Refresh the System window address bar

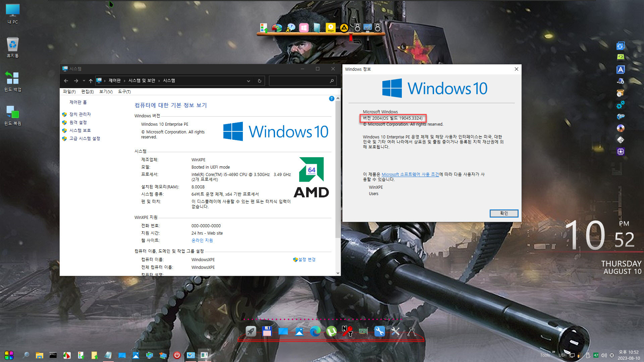coord(259,81)
